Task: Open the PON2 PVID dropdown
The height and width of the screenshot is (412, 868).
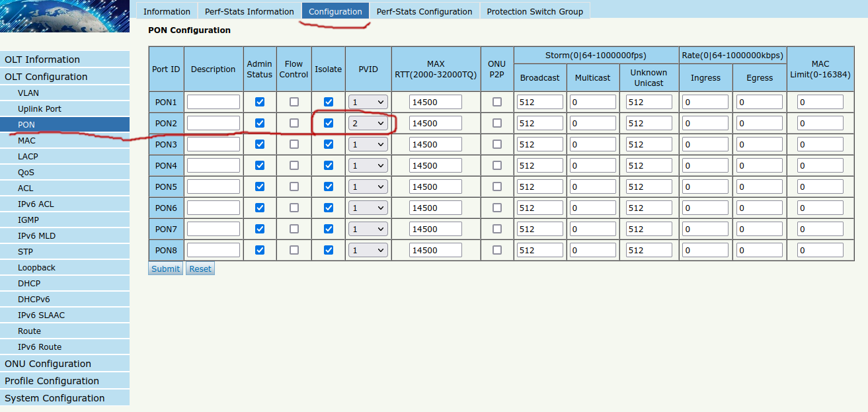Action: [x=368, y=123]
